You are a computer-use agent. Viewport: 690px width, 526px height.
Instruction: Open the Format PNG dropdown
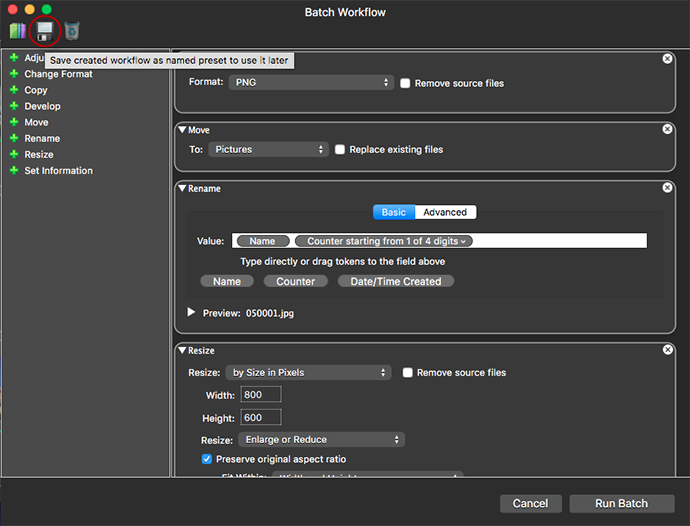tap(311, 82)
